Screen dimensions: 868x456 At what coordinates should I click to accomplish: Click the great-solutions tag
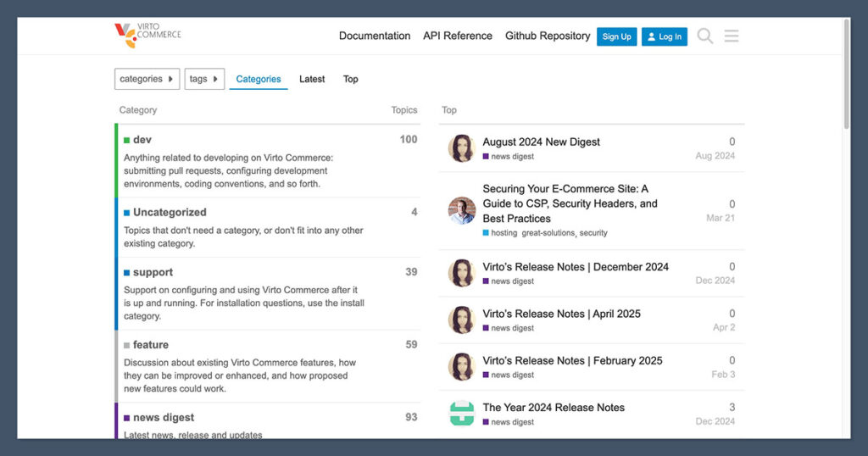pos(548,233)
